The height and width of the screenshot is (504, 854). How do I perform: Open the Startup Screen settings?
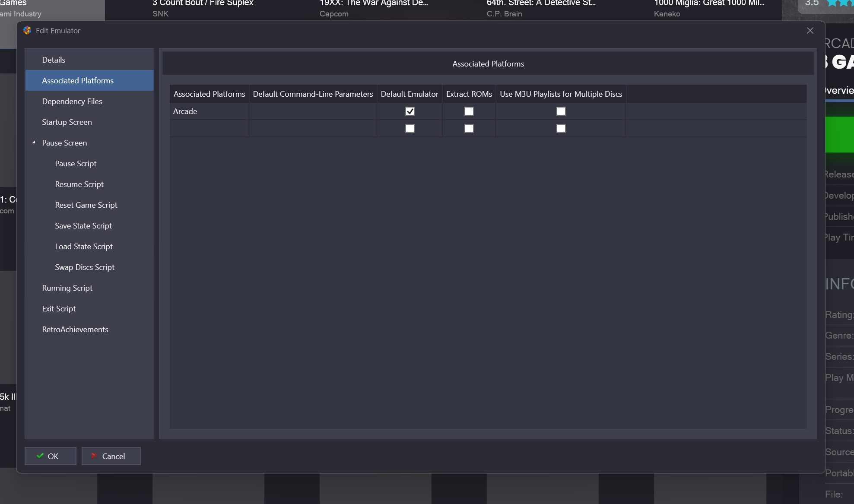(67, 122)
